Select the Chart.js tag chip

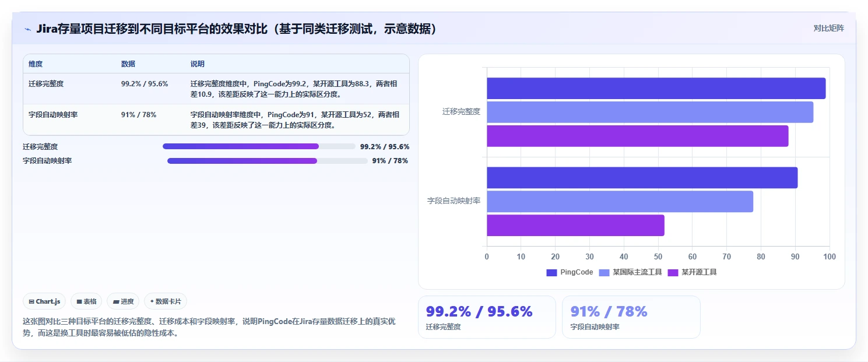tap(45, 301)
